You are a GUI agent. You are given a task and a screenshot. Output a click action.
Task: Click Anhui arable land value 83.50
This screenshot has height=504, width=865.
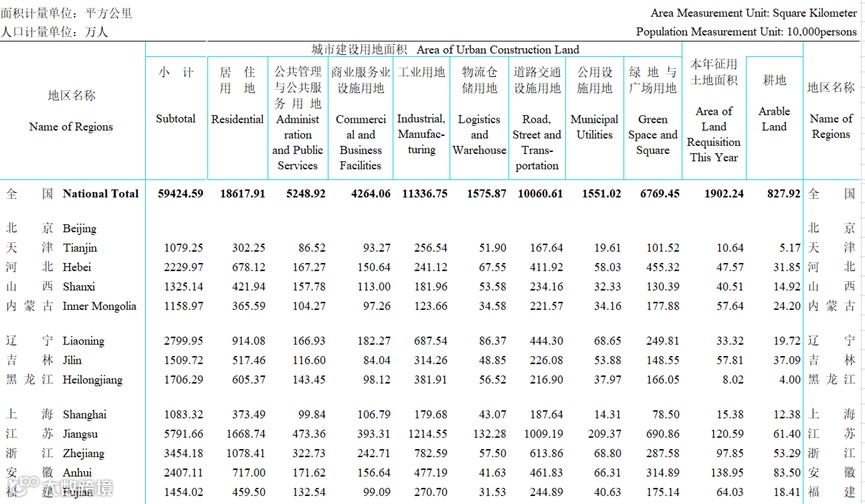click(787, 473)
